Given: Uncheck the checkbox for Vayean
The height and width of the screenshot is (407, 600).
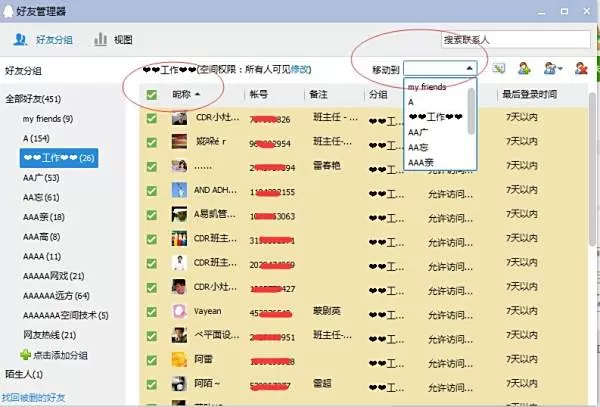Looking at the screenshot, I should tap(152, 311).
